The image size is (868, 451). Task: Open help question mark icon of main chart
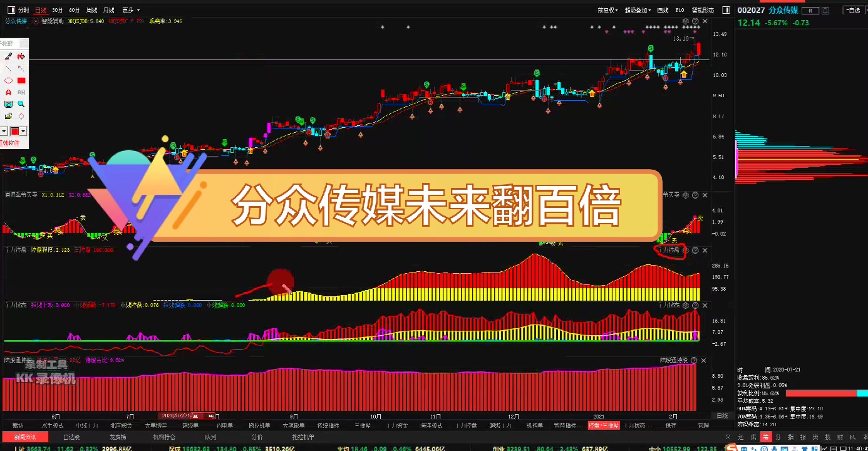(695, 21)
